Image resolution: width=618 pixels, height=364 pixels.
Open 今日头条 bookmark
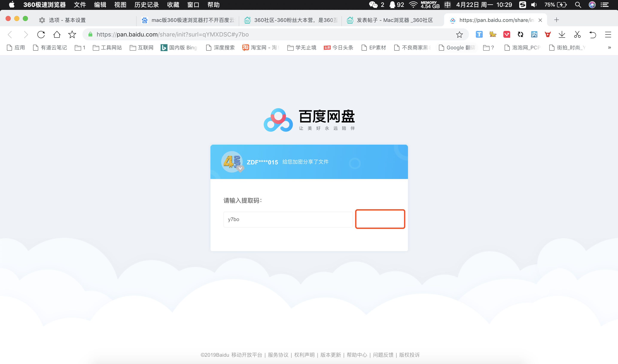click(339, 48)
